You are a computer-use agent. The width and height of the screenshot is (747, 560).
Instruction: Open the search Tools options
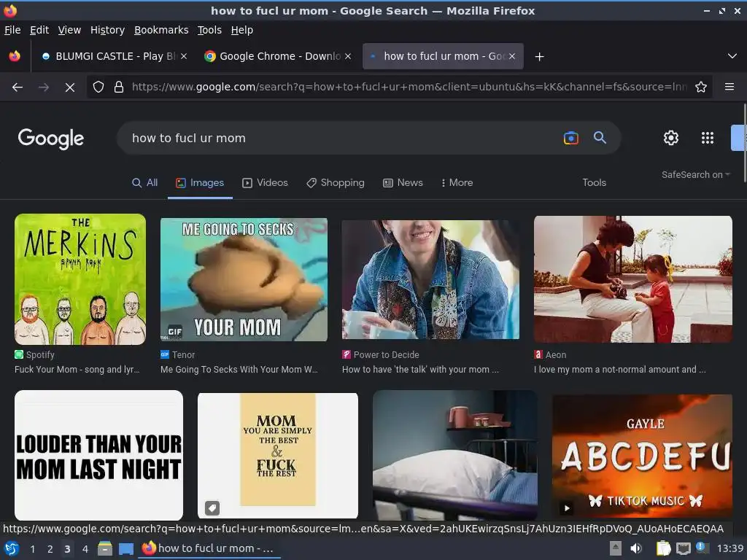click(x=594, y=183)
